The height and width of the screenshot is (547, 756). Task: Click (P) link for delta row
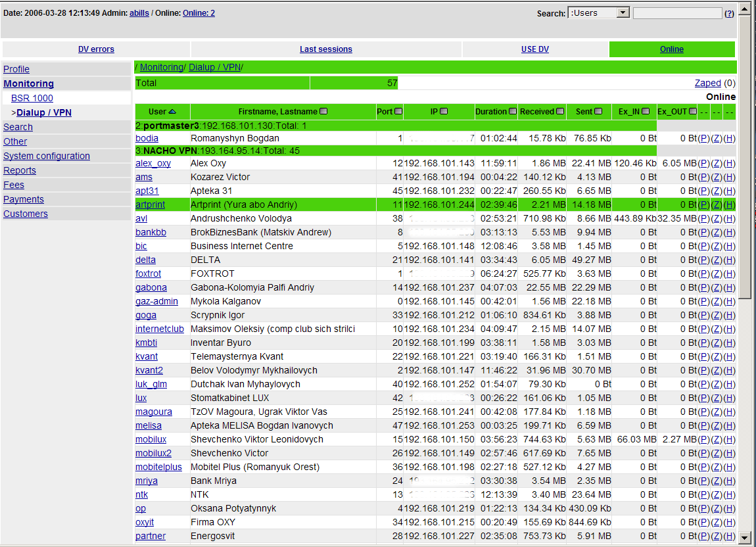(x=704, y=260)
